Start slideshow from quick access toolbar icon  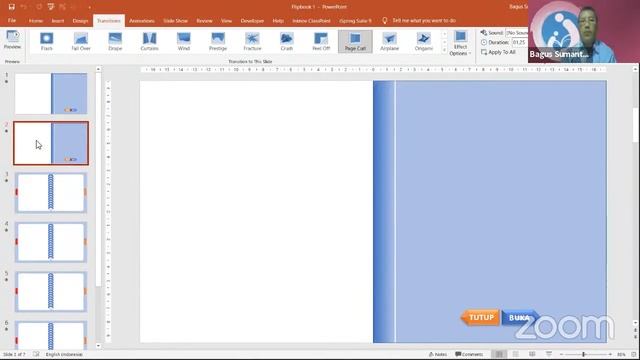[x=51, y=7]
